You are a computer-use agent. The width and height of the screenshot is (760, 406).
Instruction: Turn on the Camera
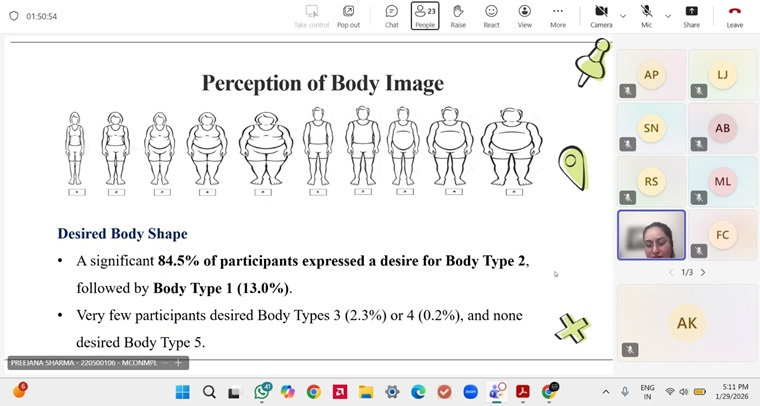[x=601, y=15]
